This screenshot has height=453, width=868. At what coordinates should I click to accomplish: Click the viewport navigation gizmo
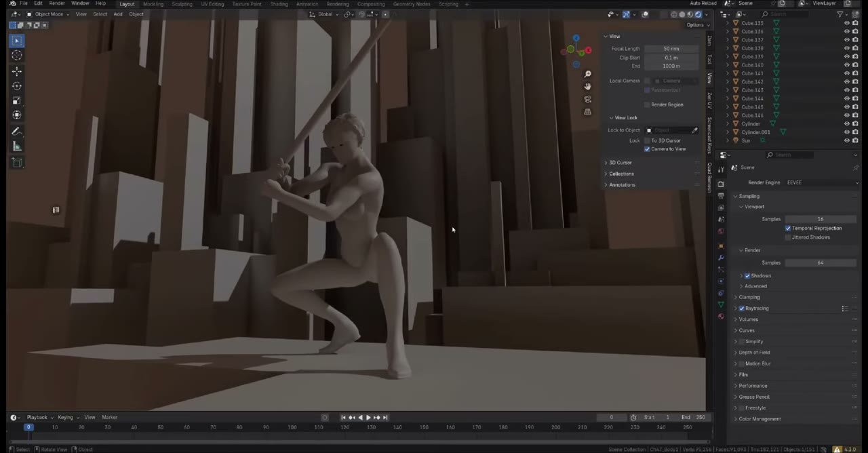(x=576, y=51)
